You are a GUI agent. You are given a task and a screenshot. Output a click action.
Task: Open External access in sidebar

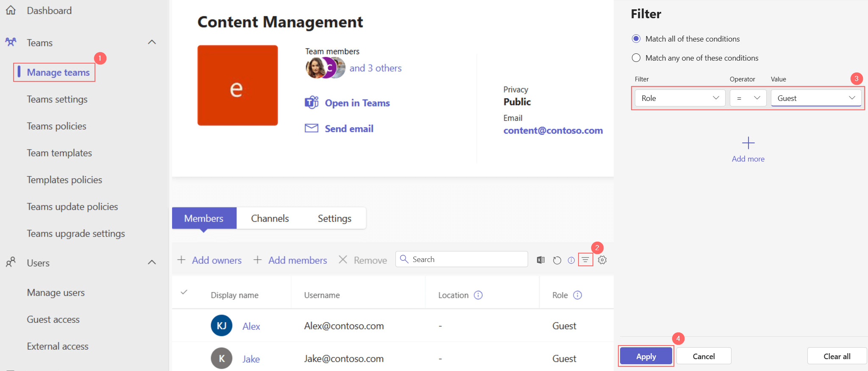pos(58,346)
